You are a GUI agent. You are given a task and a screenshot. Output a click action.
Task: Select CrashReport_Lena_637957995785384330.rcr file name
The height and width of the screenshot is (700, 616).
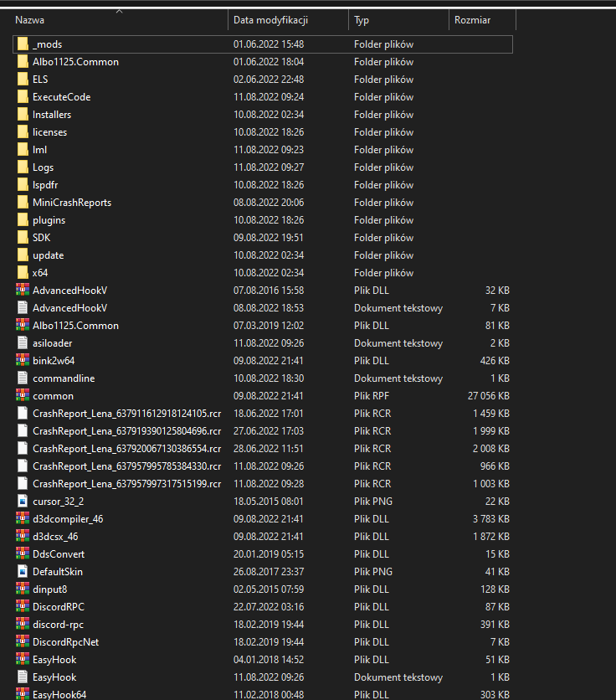click(x=126, y=466)
